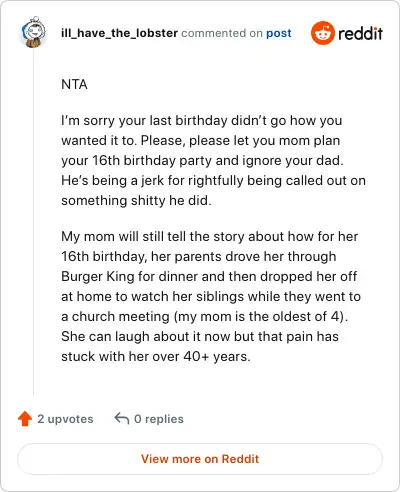Click the vertical comment thread line
The height and width of the screenshot is (492, 400).
[33, 222]
